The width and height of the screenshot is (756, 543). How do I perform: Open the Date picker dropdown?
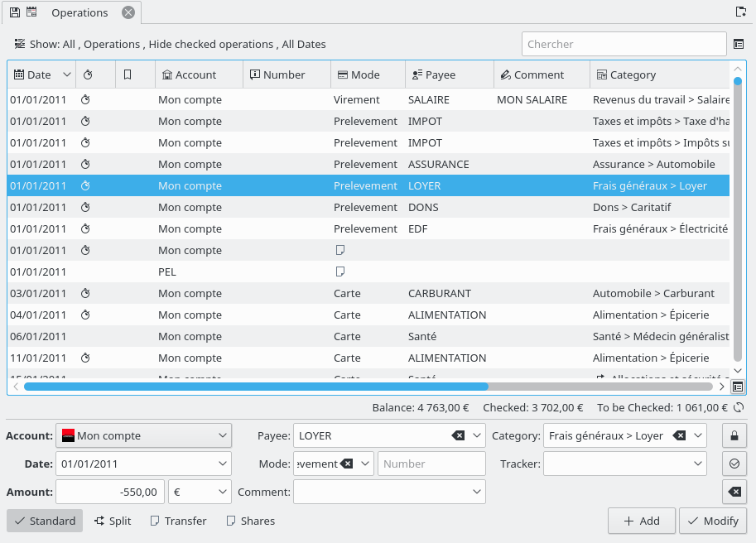click(222, 464)
